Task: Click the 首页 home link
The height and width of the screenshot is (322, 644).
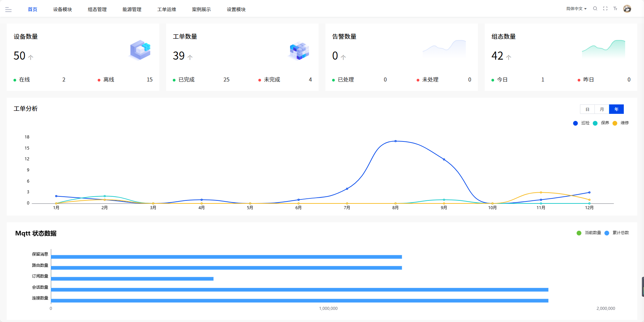Action: 32,9
